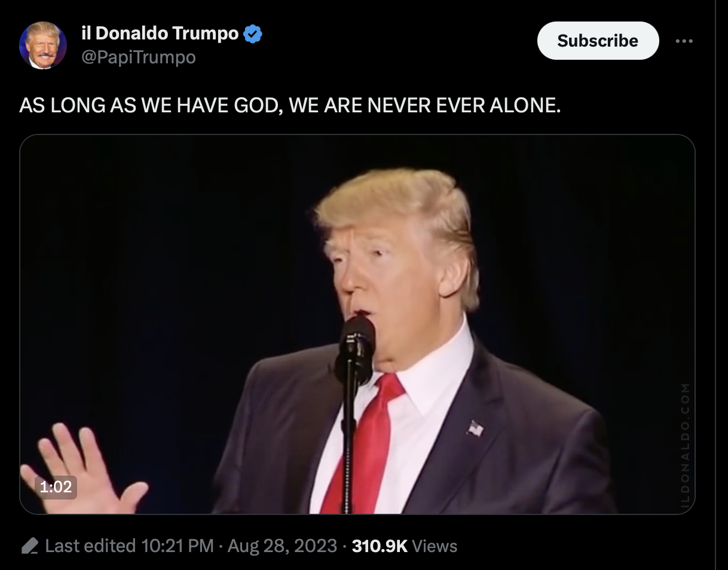The height and width of the screenshot is (570, 728).
Task: Click the 1:02 video duration badge
Action: (x=56, y=487)
